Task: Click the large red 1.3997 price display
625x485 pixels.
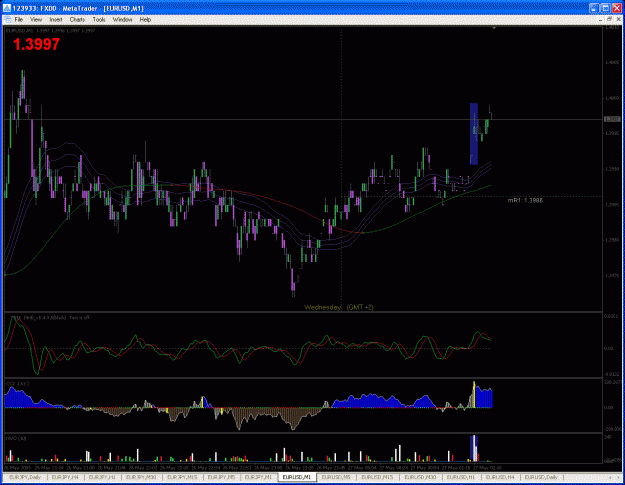Action: (36, 44)
